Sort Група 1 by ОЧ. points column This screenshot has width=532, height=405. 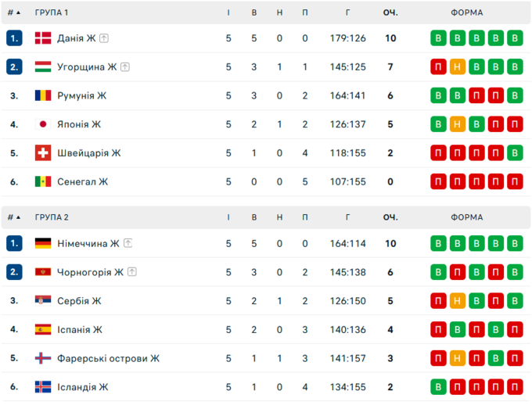(x=390, y=13)
